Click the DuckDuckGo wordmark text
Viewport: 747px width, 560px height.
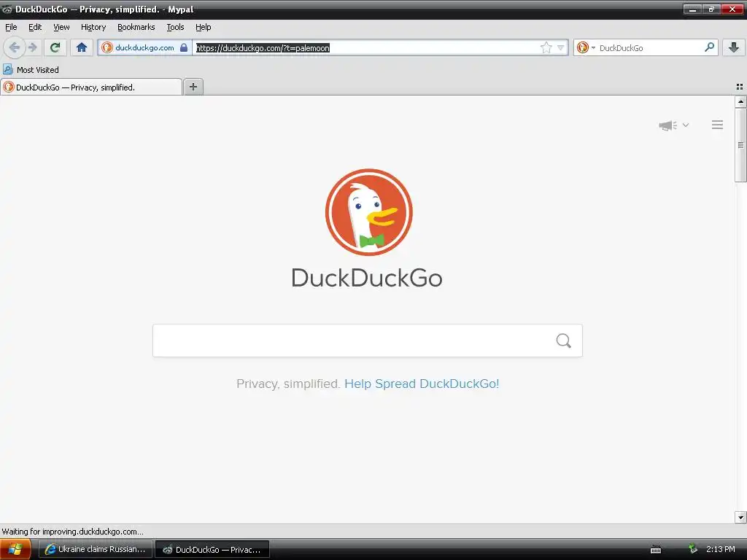pos(367,278)
